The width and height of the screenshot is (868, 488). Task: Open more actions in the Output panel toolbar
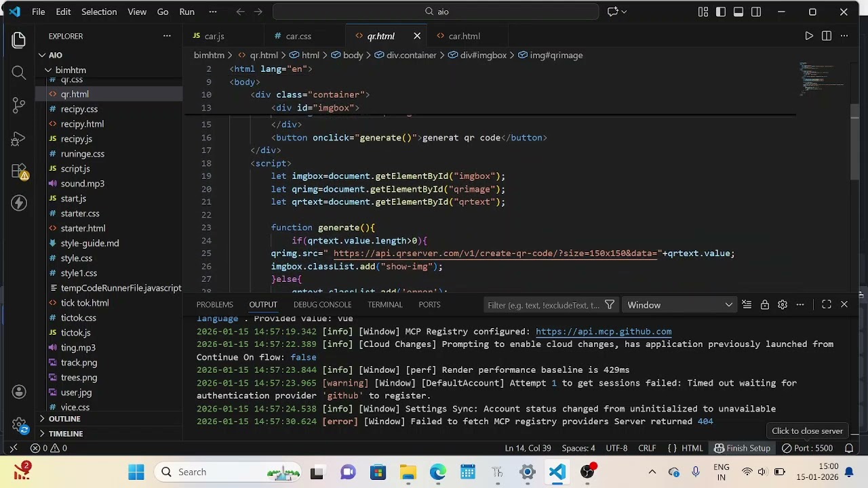coord(800,305)
